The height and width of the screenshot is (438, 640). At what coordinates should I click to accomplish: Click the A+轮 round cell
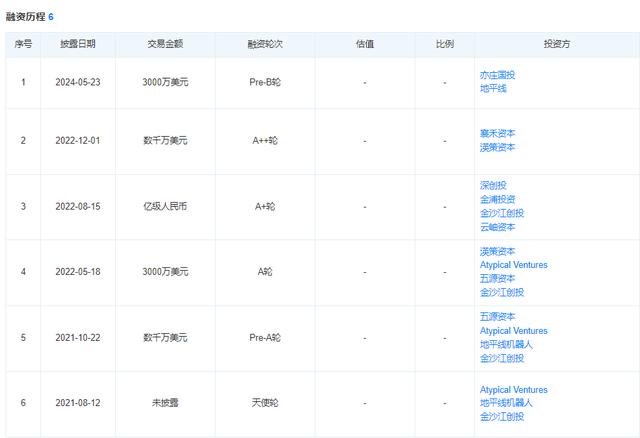point(265,207)
